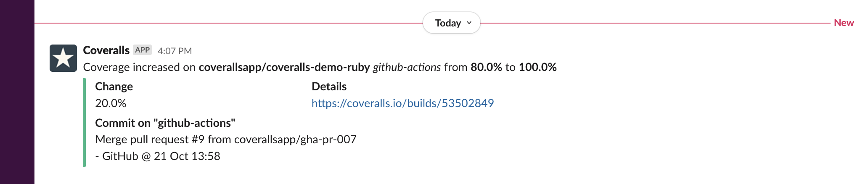
Task: Click the 20.0% change value
Action: coord(111,103)
